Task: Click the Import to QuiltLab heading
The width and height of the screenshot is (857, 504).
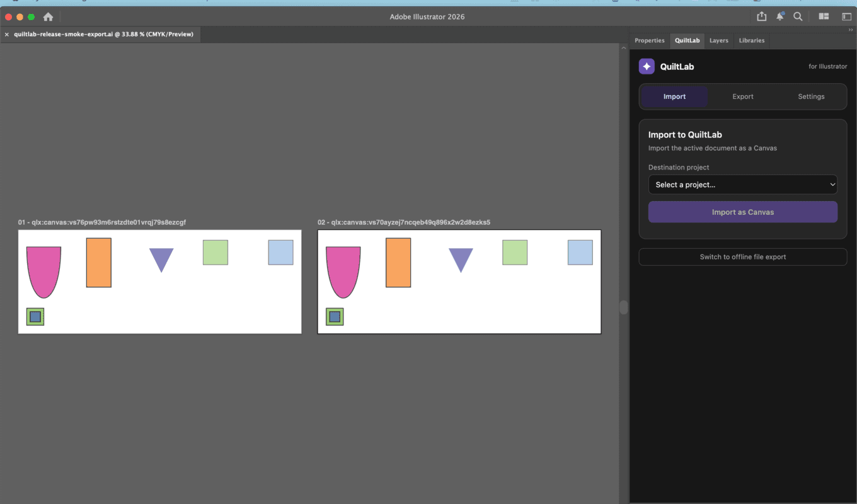Action: point(685,135)
